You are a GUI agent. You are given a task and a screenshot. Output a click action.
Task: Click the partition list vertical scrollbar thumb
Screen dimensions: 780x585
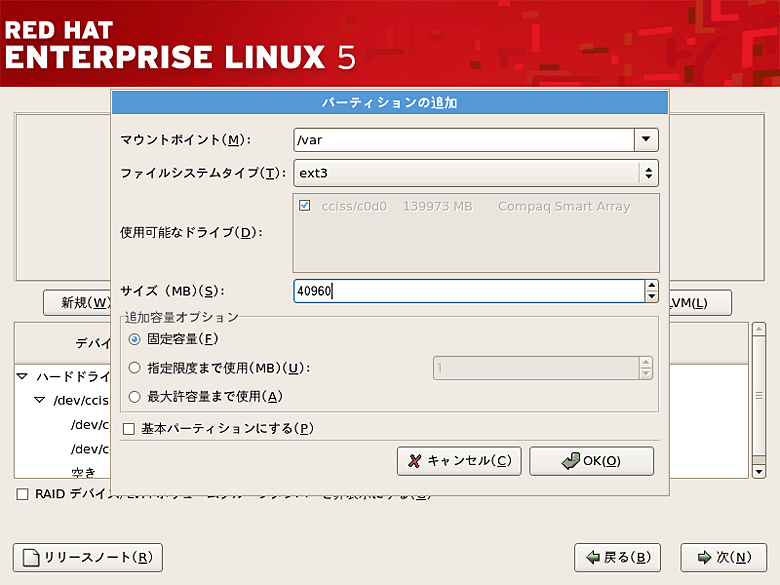[759, 396]
